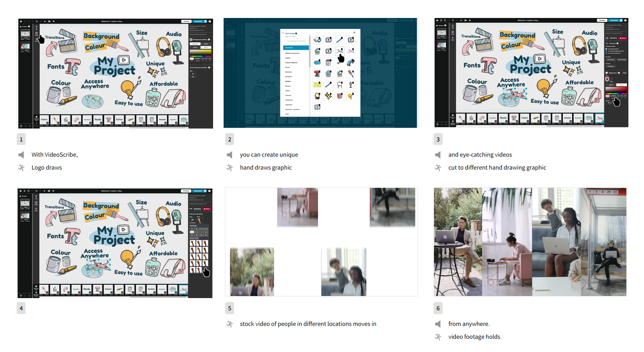Click red Delete button in frame 4 screenshot

[207, 209]
